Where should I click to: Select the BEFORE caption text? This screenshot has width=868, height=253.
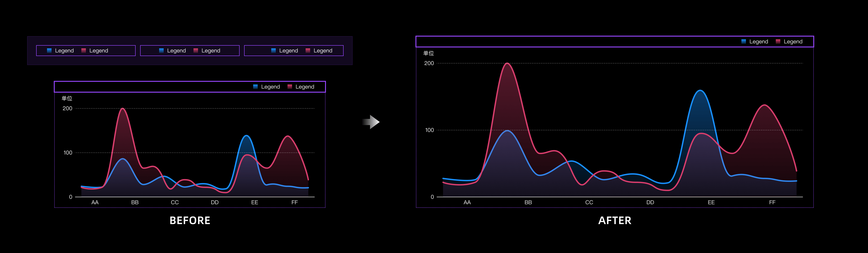190,220
